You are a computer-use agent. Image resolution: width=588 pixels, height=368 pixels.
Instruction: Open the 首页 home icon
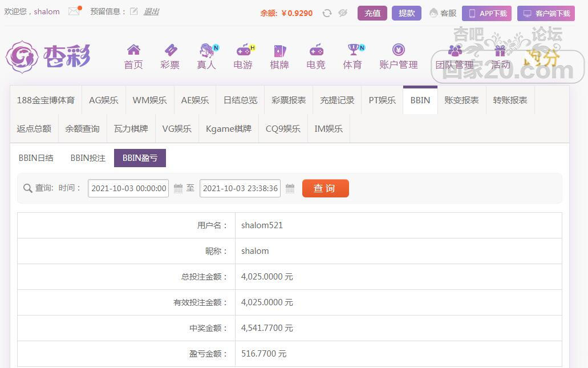click(133, 50)
